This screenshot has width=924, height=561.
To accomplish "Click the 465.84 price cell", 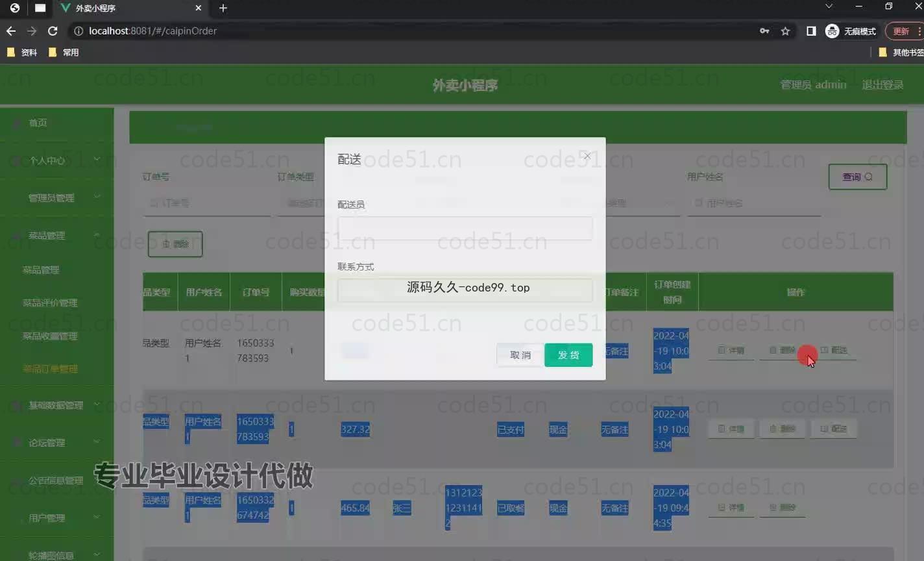I will click(356, 508).
